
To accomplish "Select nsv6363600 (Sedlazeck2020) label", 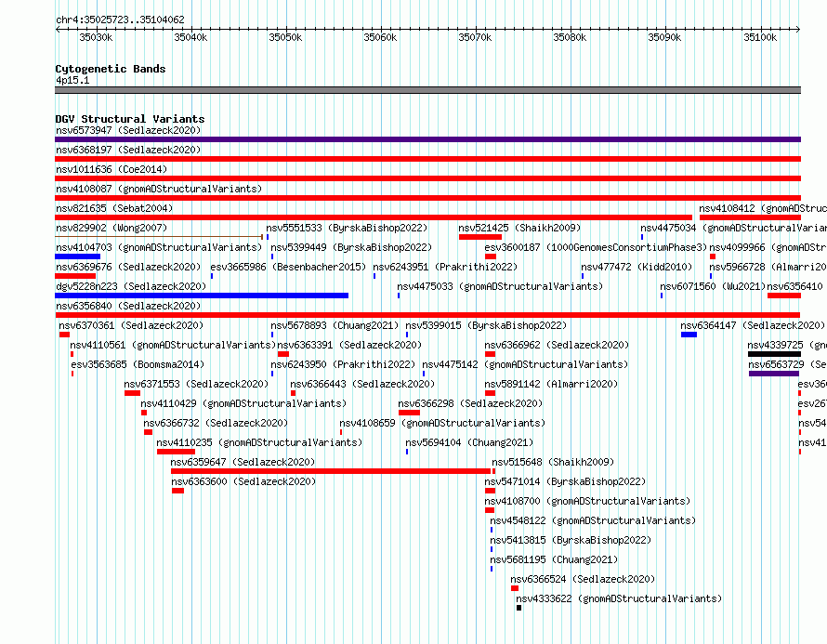I will (x=243, y=481).
